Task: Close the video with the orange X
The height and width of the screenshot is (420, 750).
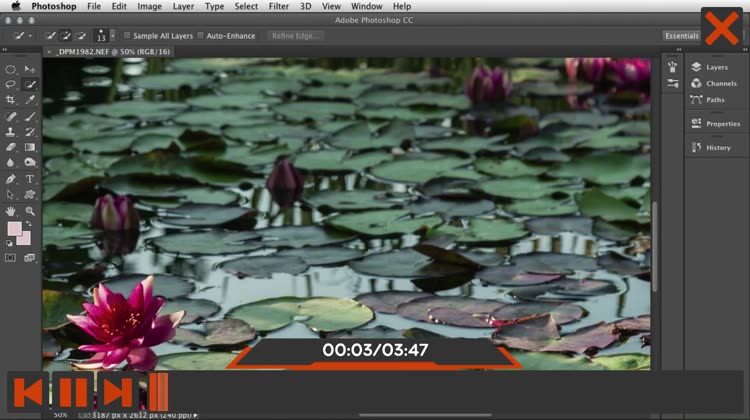Action: pyautogui.click(x=721, y=27)
